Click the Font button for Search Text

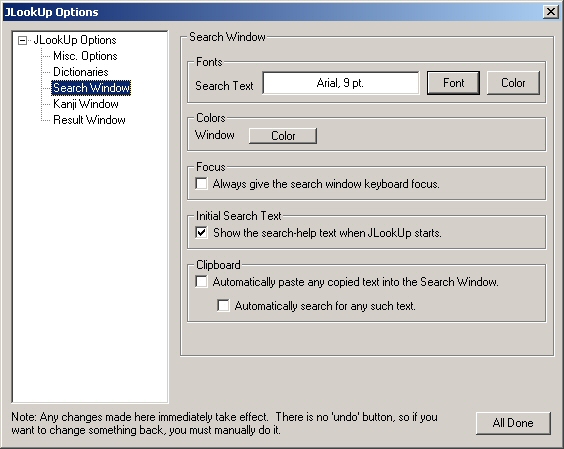(x=453, y=83)
